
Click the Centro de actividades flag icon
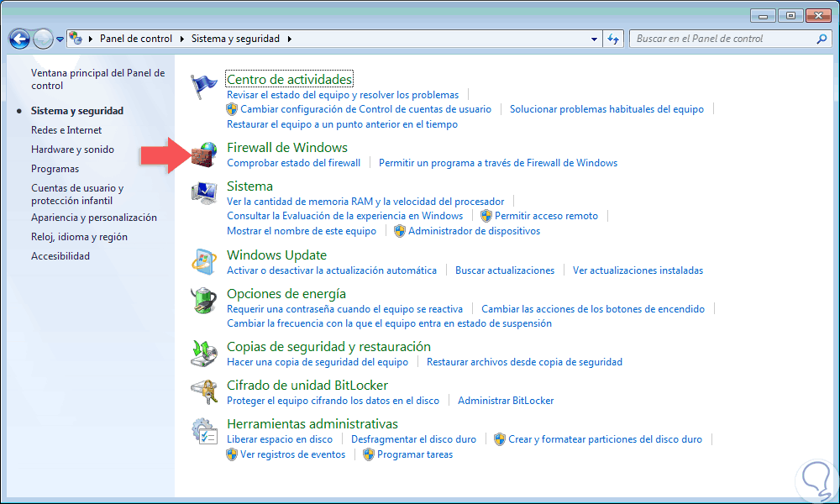point(203,87)
